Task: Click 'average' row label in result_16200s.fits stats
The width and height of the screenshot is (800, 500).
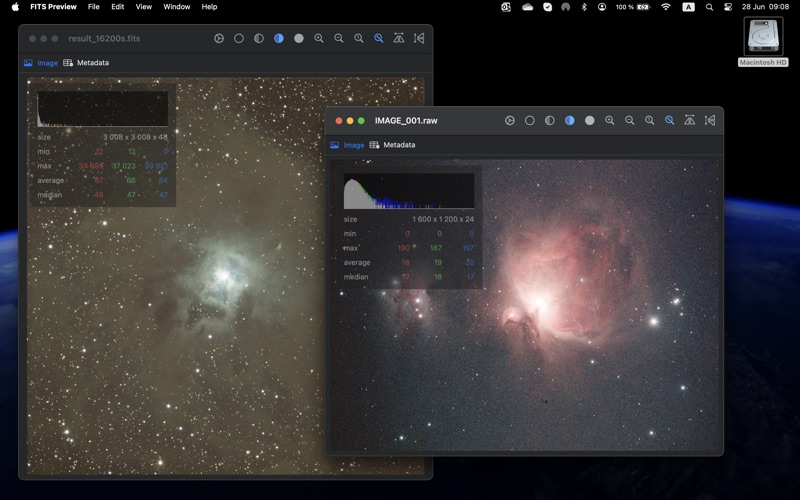Action: coord(51,180)
